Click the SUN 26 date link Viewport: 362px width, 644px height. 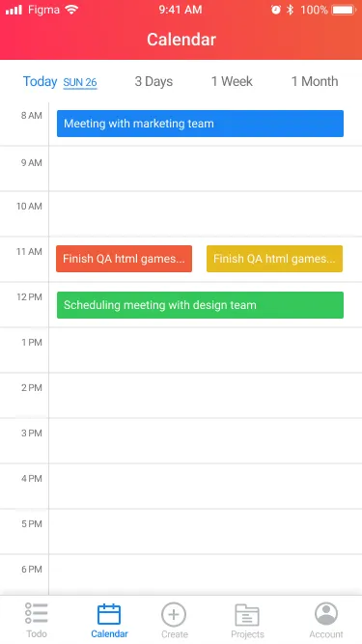point(80,83)
